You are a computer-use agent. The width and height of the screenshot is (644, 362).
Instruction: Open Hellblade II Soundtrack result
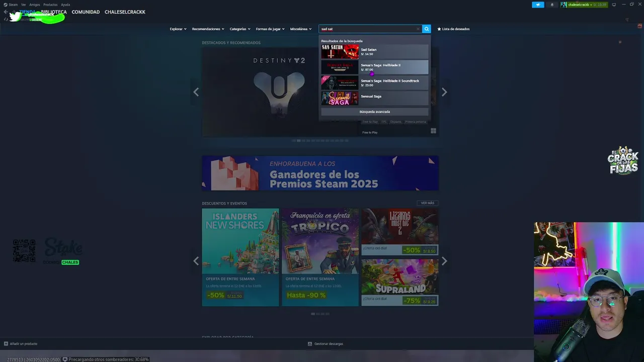tap(375, 82)
